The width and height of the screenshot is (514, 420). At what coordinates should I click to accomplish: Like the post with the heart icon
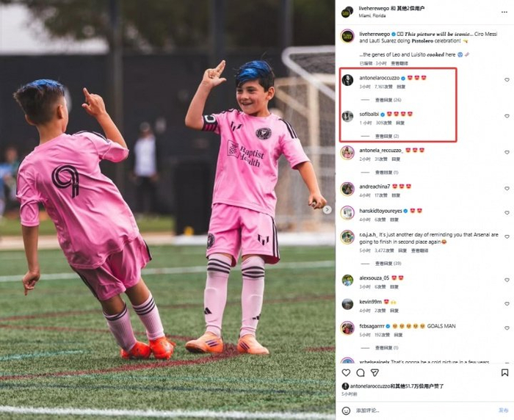pos(346,372)
